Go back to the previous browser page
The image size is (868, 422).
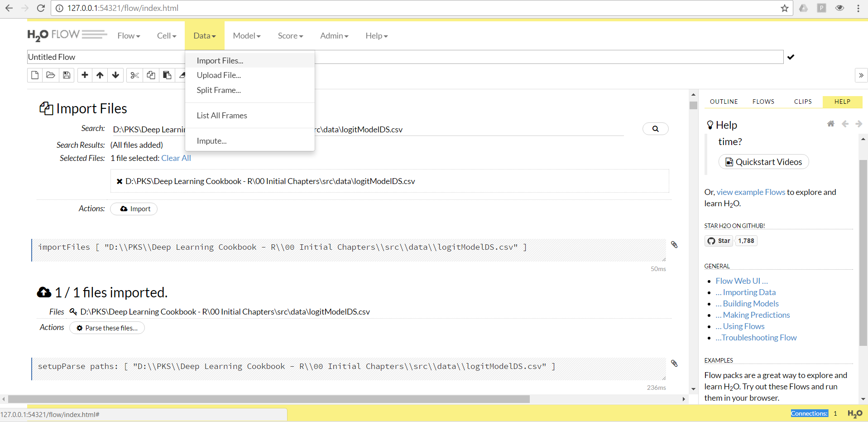point(9,8)
